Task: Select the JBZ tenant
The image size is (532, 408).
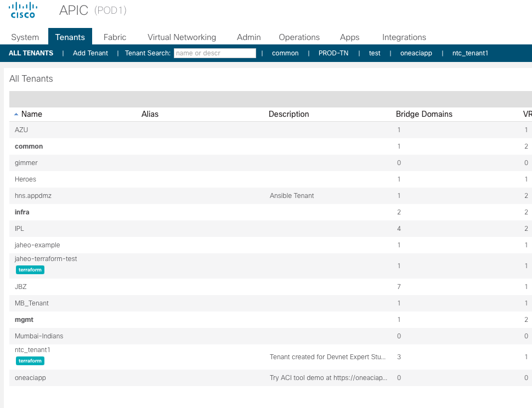Action: (21, 287)
